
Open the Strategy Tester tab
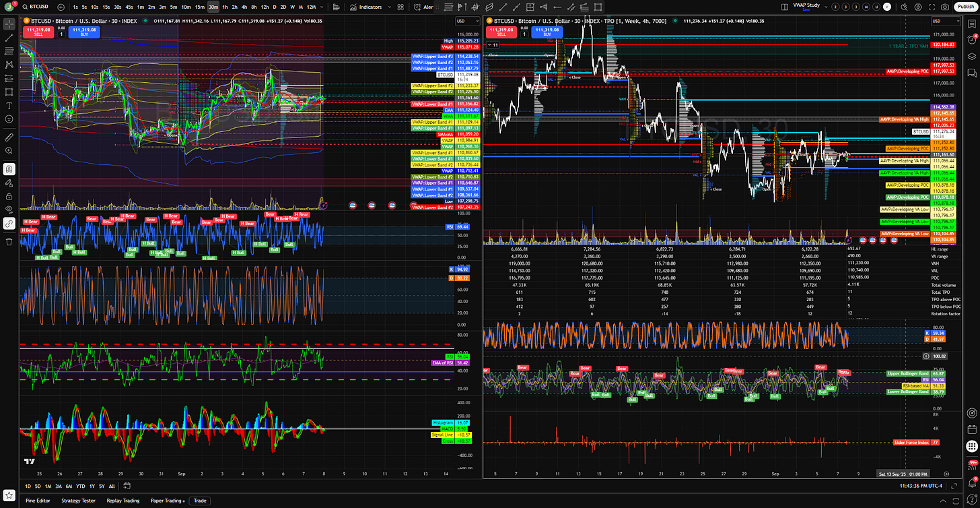click(x=78, y=501)
